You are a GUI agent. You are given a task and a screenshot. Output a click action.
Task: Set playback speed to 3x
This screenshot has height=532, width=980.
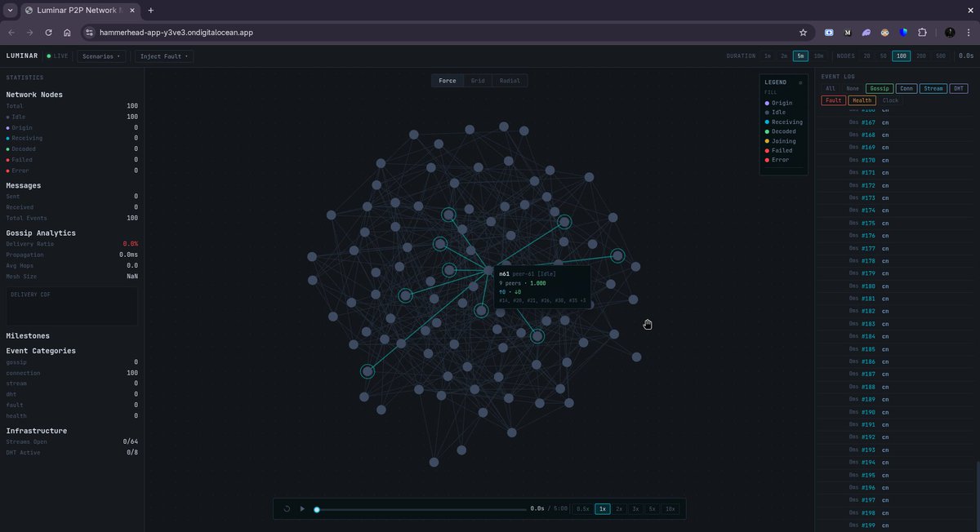(635, 508)
